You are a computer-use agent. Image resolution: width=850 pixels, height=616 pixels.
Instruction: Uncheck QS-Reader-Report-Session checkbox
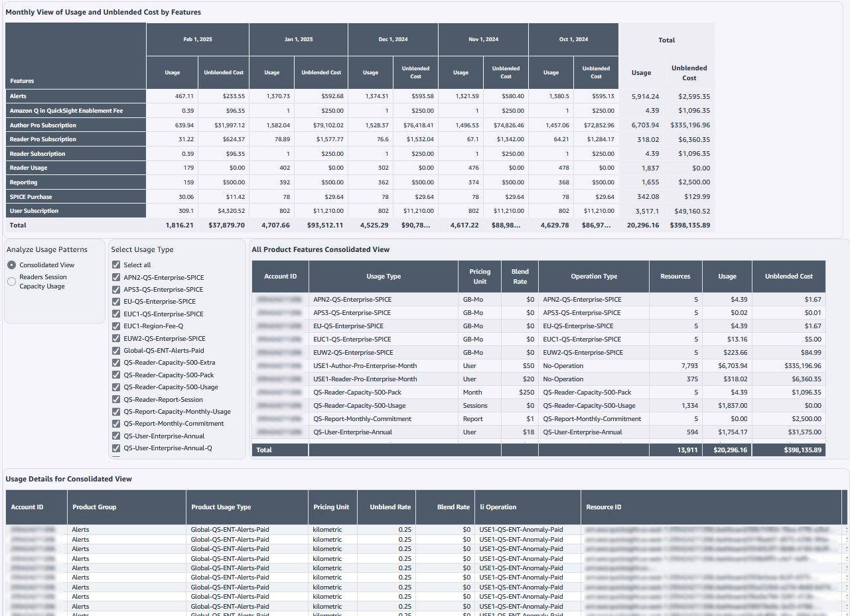117,400
